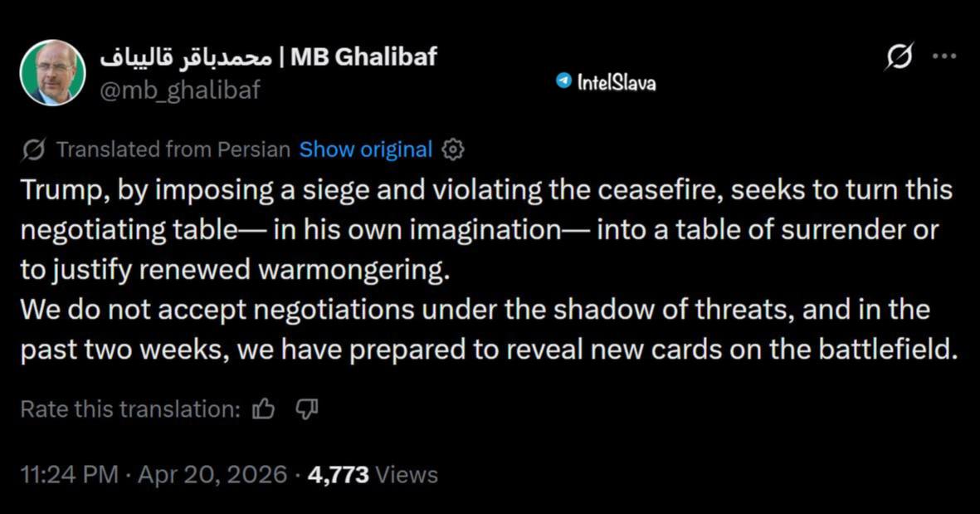The image size is (980, 514).
Task: Rate the translation with thumbs up
Action: pyautogui.click(x=263, y=409)
